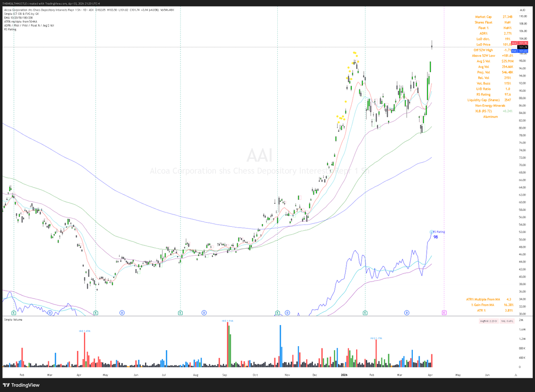Click the Sep label on time axis

[x=225, y=376]
